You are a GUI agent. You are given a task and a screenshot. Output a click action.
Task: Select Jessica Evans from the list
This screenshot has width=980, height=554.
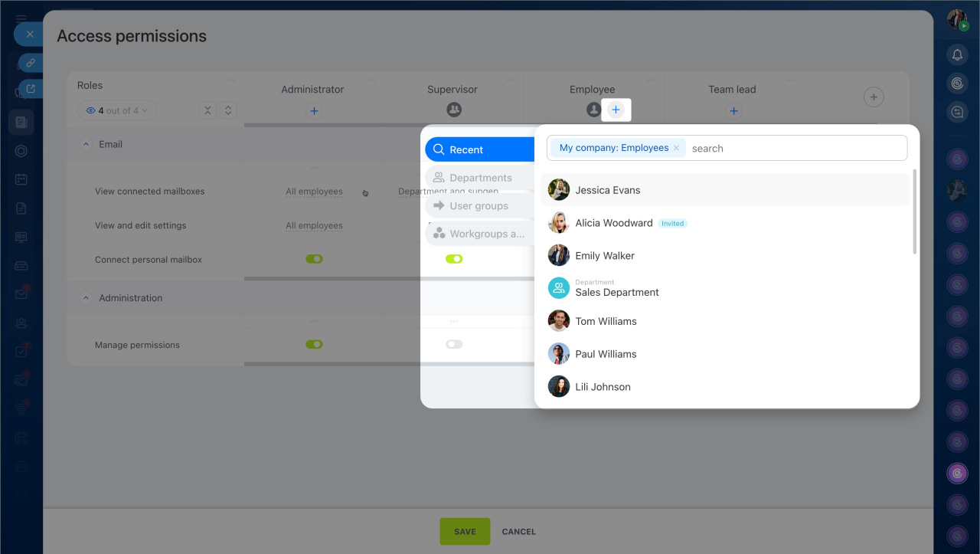click(x=608, y=190)
